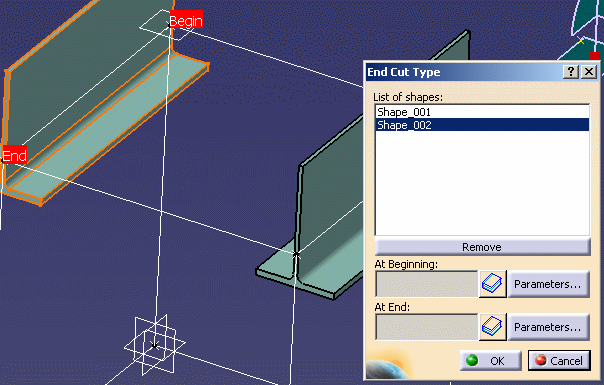Click the red End label marker
The image size is (604, 385).
point(14,155)
